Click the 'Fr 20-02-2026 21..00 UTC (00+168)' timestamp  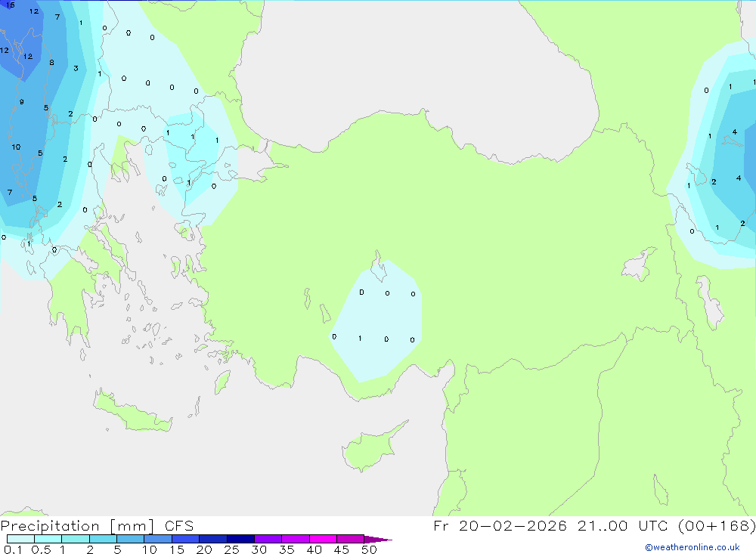(x=594, y=526)
